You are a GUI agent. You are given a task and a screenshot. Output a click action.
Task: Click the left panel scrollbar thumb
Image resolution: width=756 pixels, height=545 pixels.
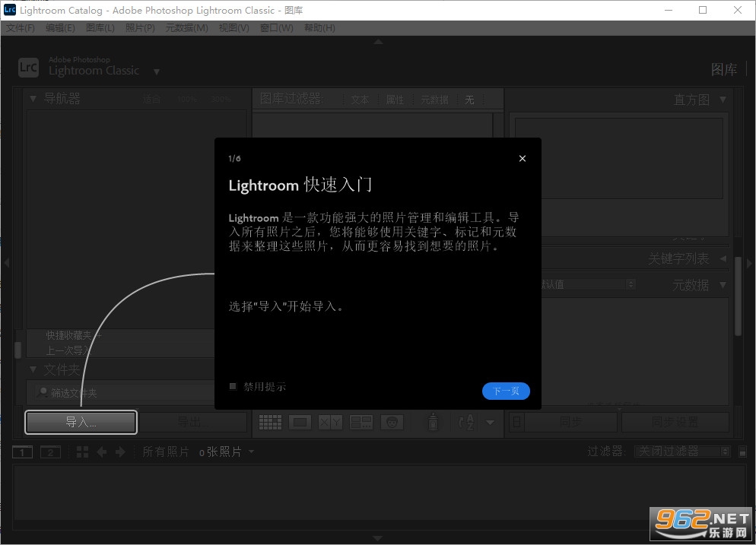17,350
